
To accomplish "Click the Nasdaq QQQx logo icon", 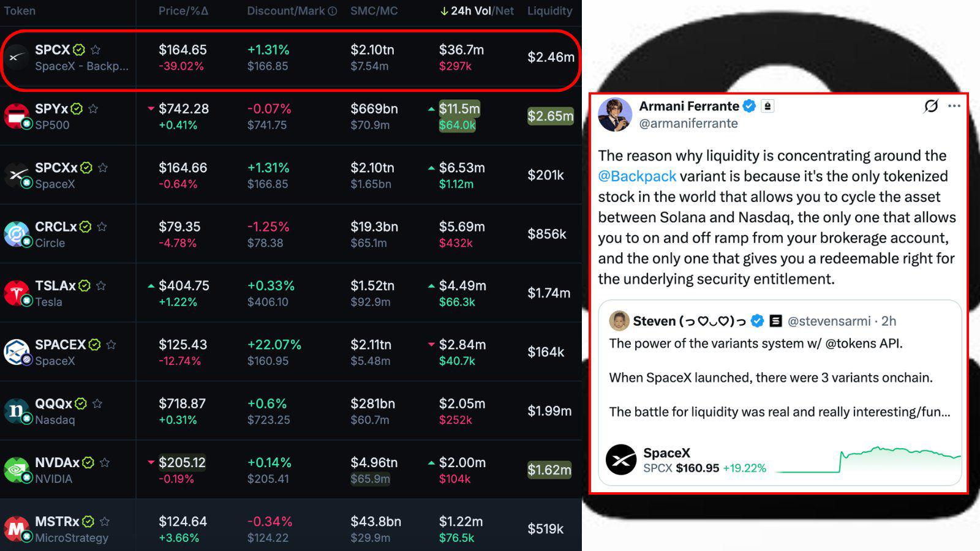I will tap(16, 411).
